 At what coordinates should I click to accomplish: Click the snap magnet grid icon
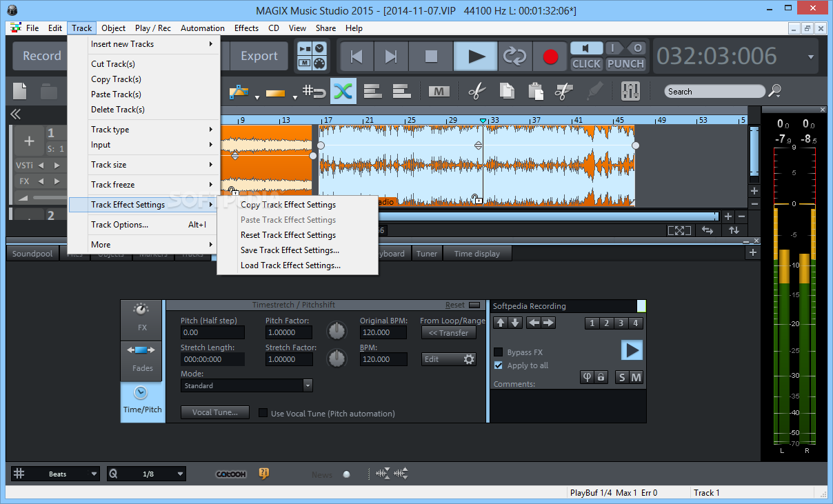[x=315, y=91]
